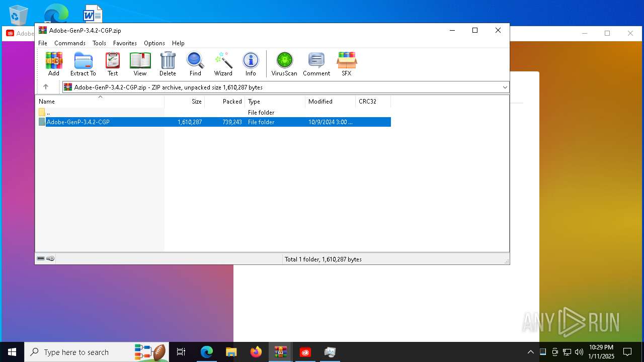
Task: Show archive Info
Action: coord(251,64)
